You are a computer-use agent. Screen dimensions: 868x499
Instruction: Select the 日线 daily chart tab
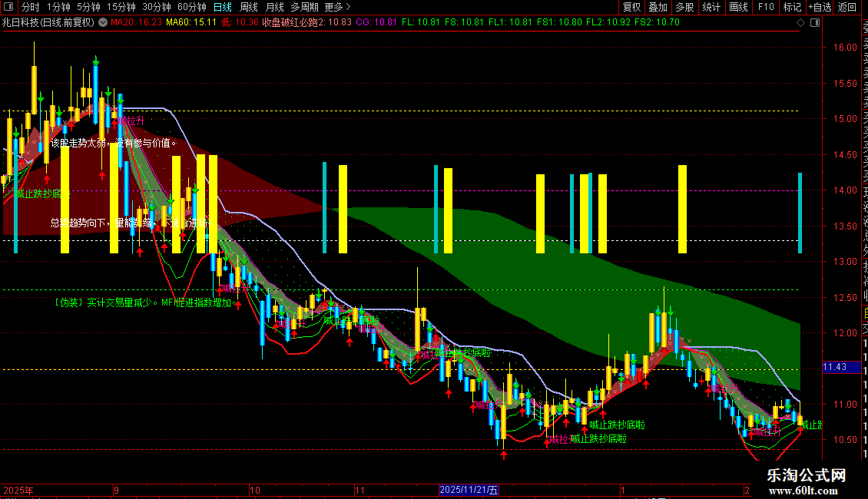(223, 7)
